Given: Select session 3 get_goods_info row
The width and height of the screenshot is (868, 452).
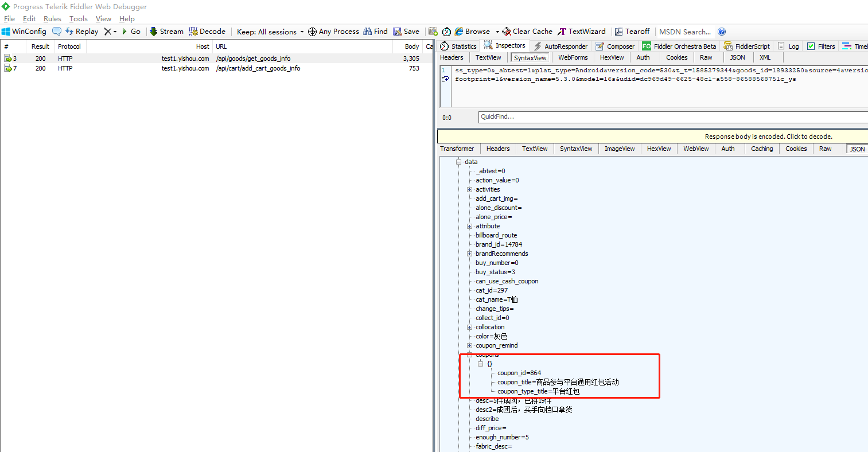Looking at the screenshot, I should point(216,59).
